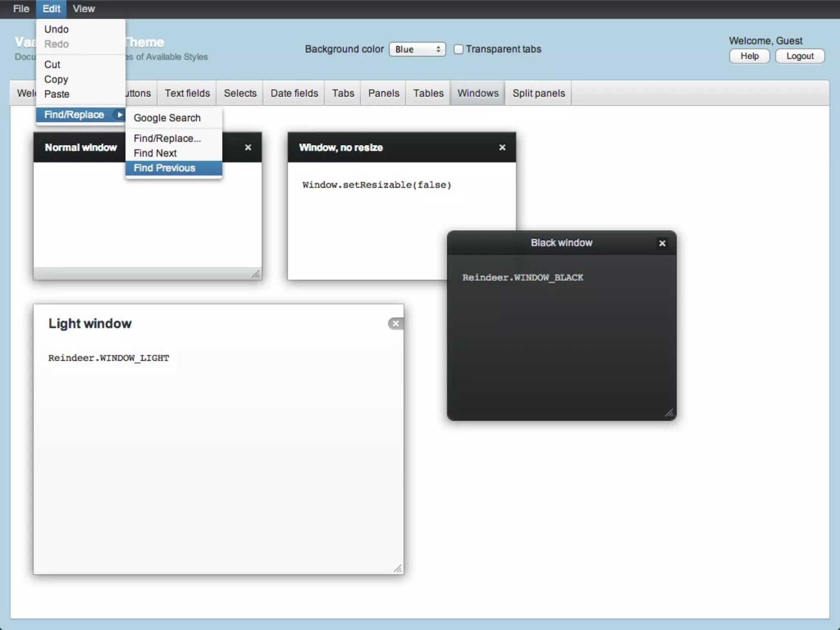This screenshot has height=630, width=840.
Task: Close the Light window with its round X icon
Action: click(x=395, y=324)
